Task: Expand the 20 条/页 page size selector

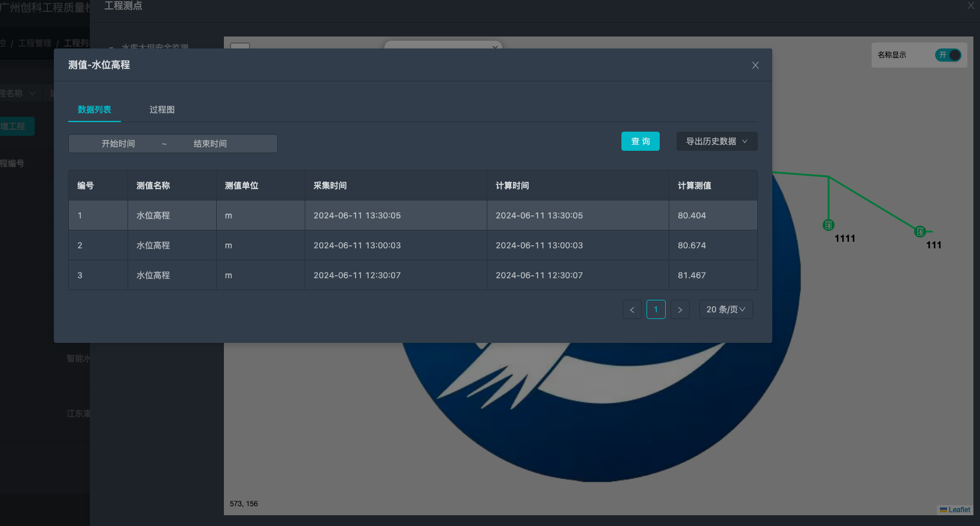Action: (x=726, y=309)
